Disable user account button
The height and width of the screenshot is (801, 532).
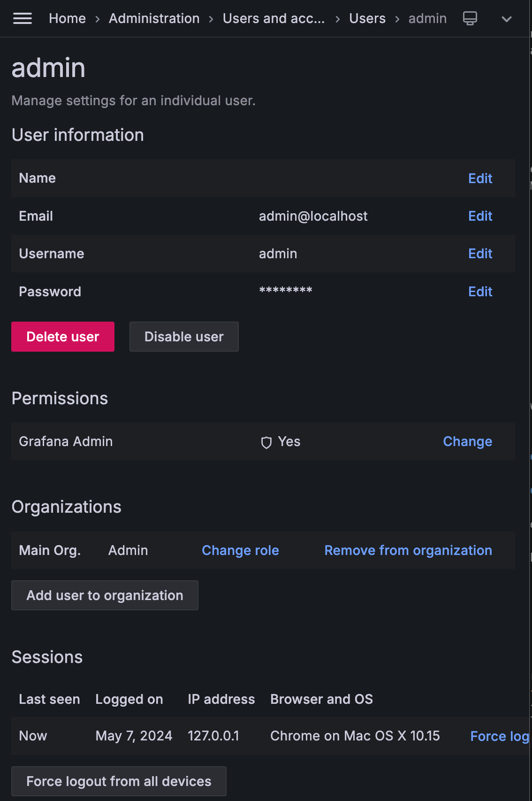click(184, 337)
